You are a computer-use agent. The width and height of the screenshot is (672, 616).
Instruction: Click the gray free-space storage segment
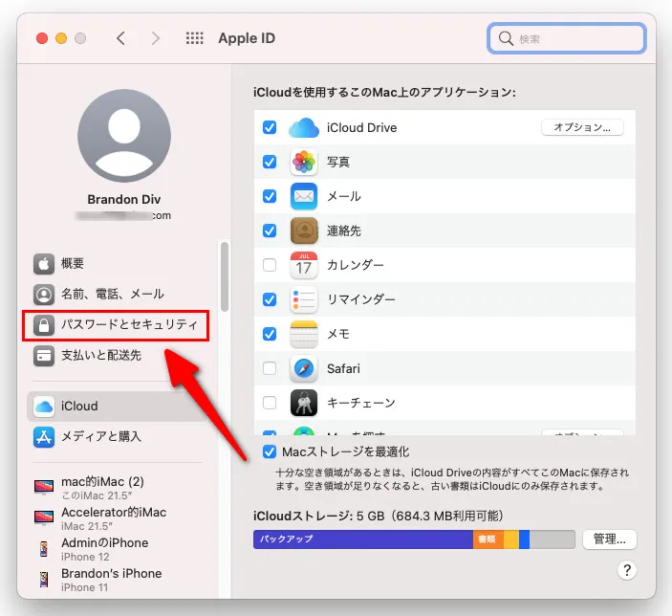point(552,539)
